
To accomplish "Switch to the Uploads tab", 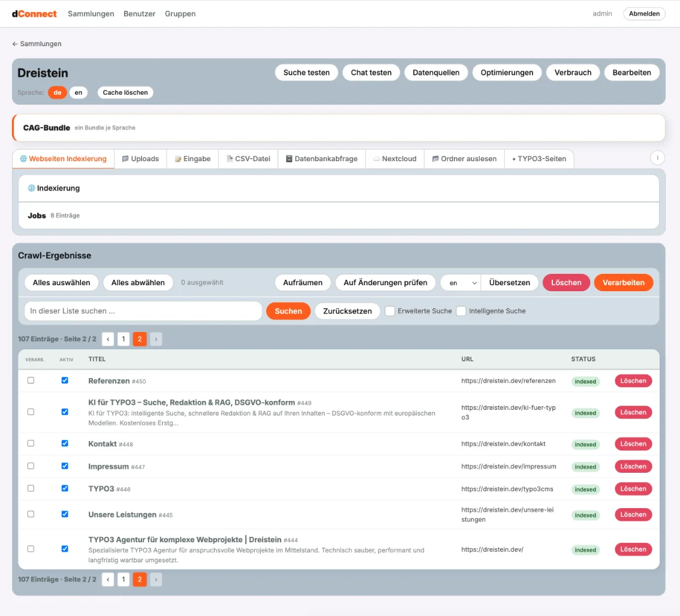I will [140, 159].
